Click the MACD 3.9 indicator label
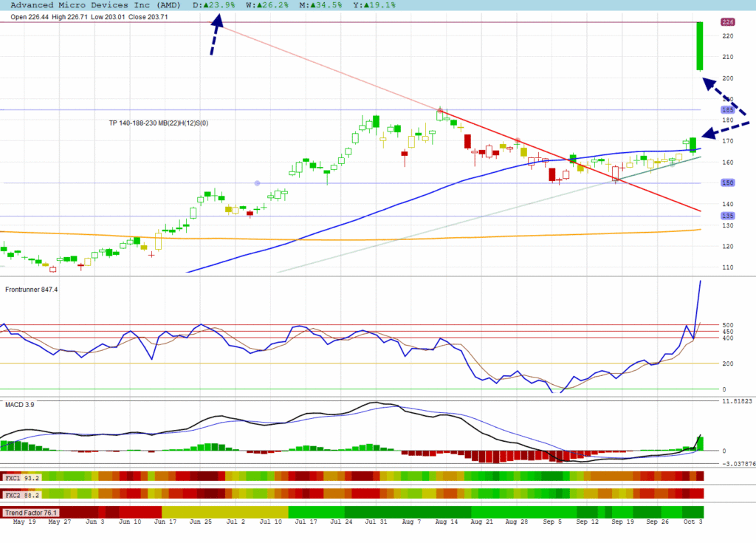 (x=21, y=405)
